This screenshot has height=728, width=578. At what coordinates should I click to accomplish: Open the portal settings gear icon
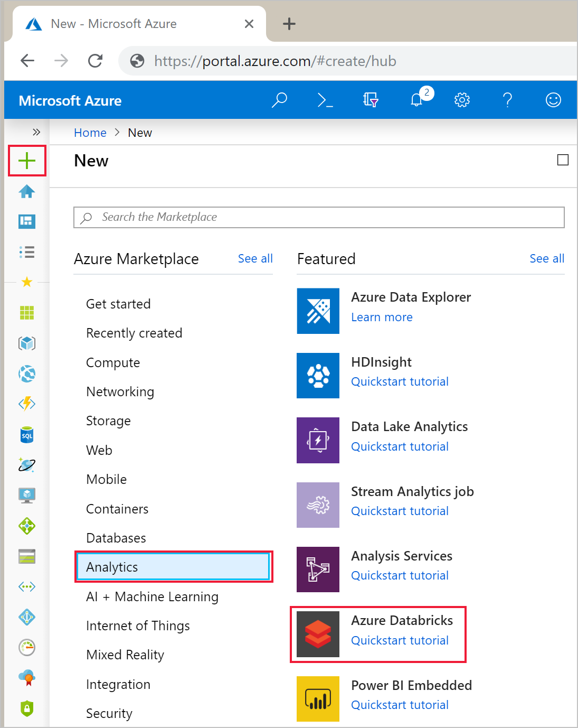pyautogui.click(x=462, y=100)
